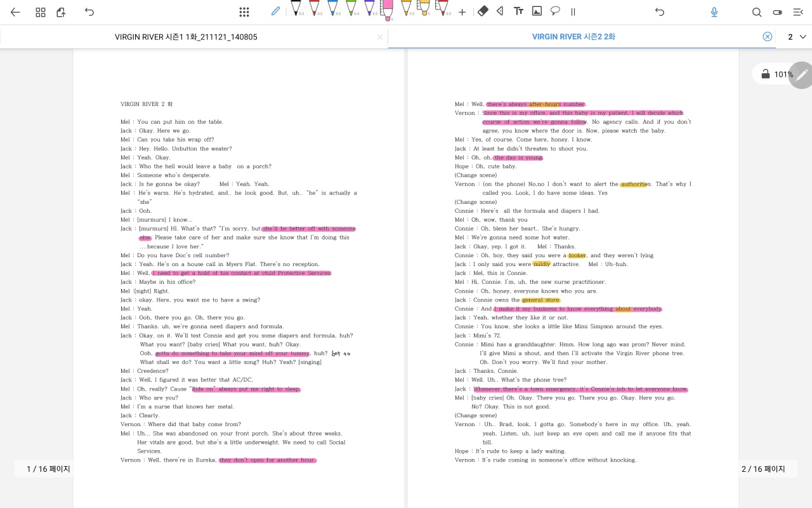Tap the export/share document icon

[61, 12]
